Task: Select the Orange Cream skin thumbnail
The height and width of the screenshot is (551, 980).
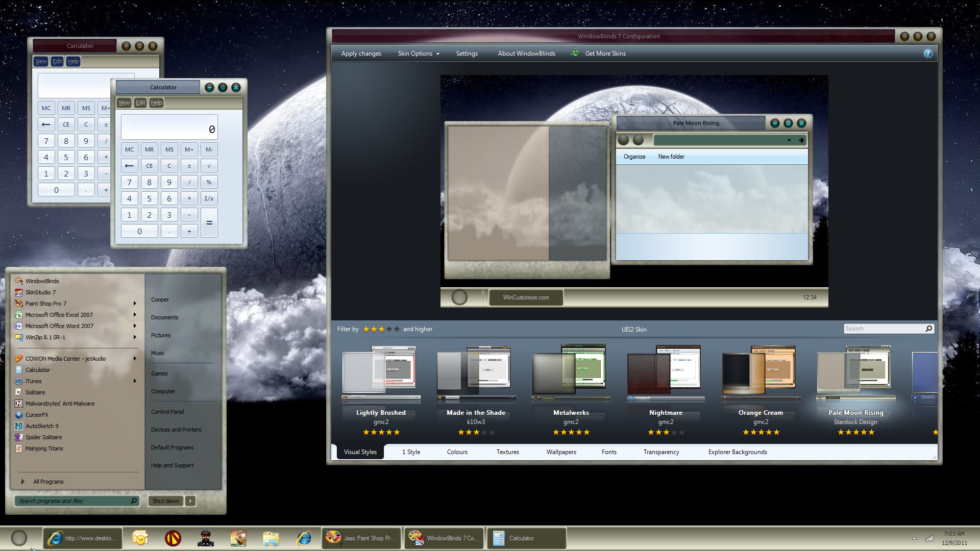Action: 761,373
